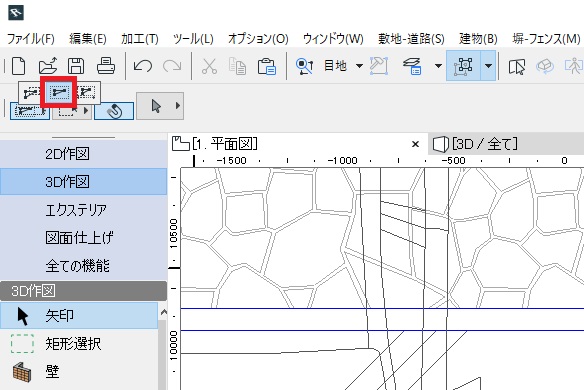
Task: Select the 全ての機能 category
Action: (83, 266)
